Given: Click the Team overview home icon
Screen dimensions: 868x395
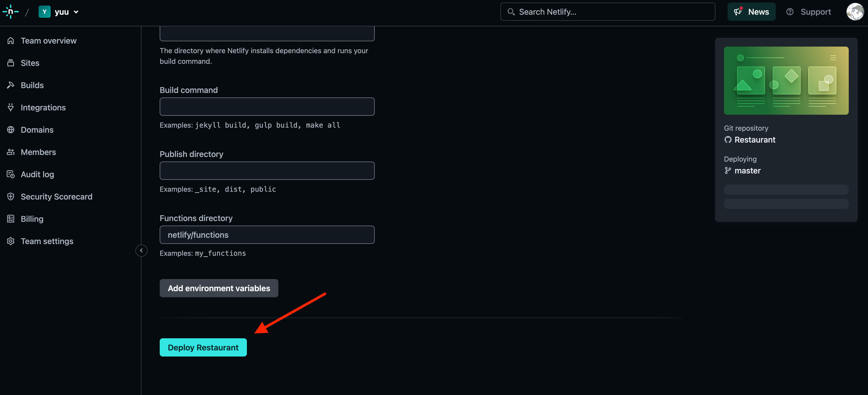Looking at the screenshot, I should click(x=11, y=41).
